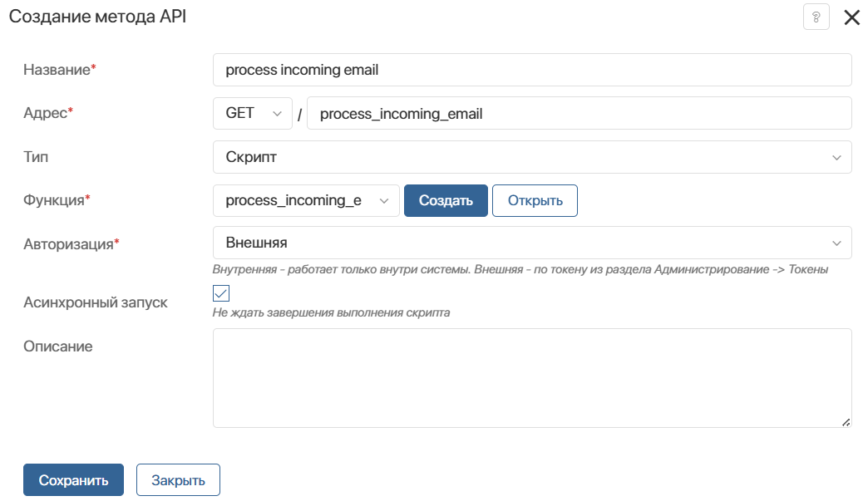Click the Создать button next to Функция
Screen dimensions: 868x501
446,200
